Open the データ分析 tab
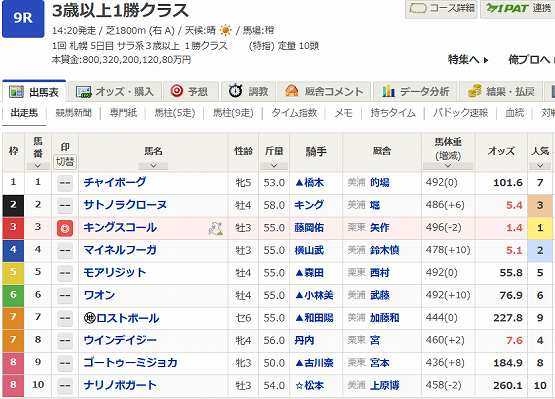The height and width of the screenshot is (399, 555). coord(416,92)
